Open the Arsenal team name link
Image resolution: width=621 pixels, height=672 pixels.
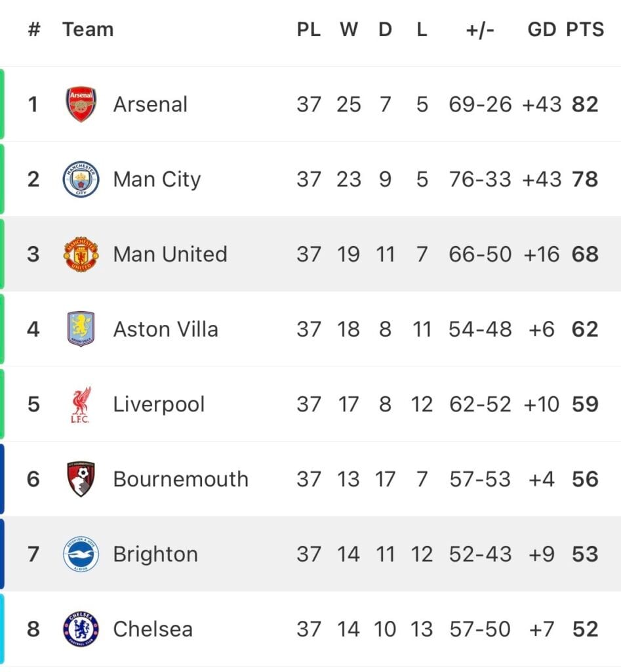tap(150, 104)
